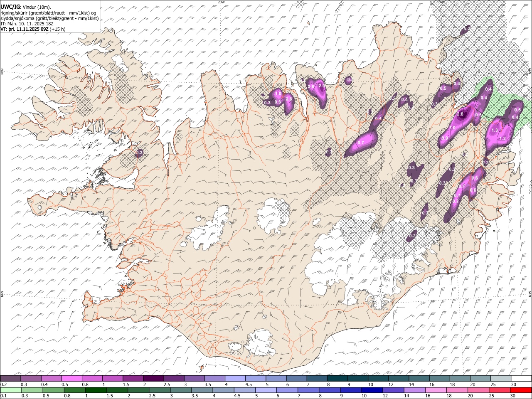The width and height of the screenshot is (532, 399).
Task: Select the dark teal swatch labeled 8
Action: [x=337, y=378]
